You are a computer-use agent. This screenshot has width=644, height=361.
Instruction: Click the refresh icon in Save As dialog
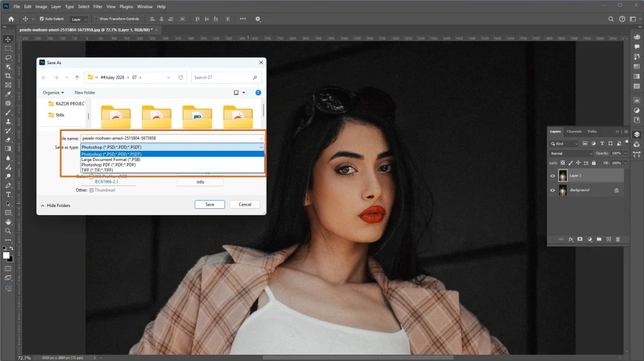click(180, 77)
